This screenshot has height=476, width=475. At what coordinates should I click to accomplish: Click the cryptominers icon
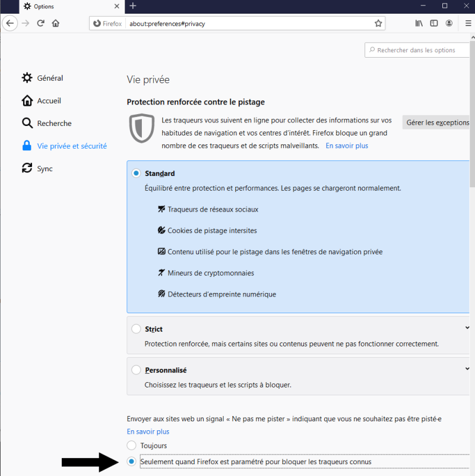(161, 273)
